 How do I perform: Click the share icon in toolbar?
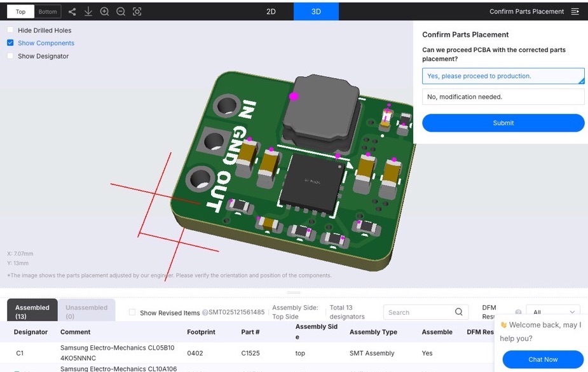coord(72,11)
